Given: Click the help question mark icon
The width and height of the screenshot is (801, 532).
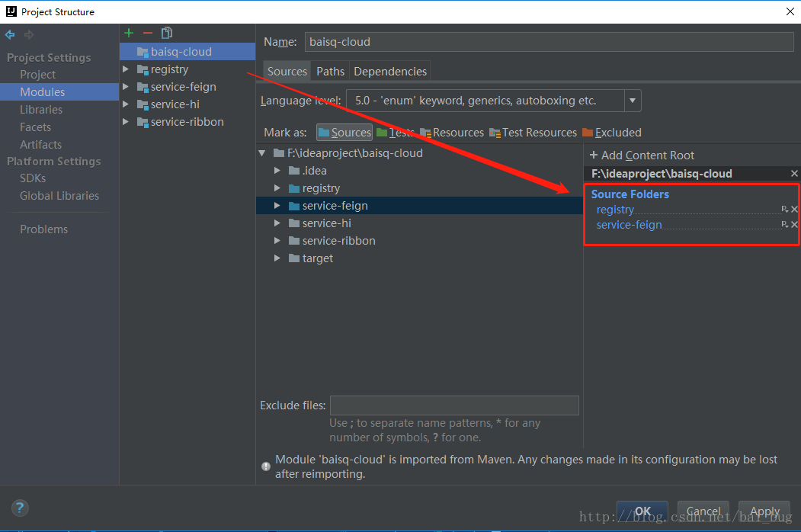Looking at the screenshot, I should [x=20, y=508].
